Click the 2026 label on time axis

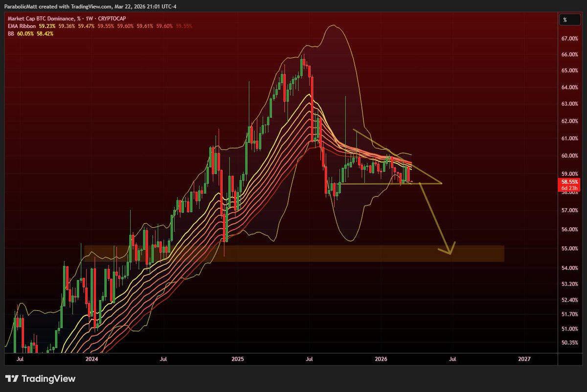pyautogui.click(x=381, y=359)
